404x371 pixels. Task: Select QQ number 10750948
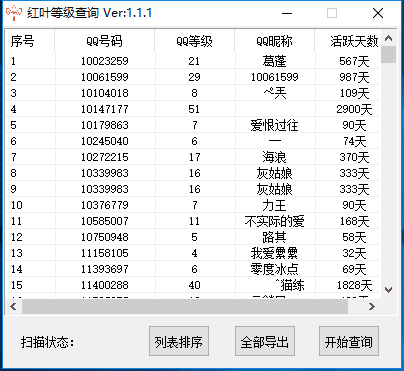(x=105, y=237)
